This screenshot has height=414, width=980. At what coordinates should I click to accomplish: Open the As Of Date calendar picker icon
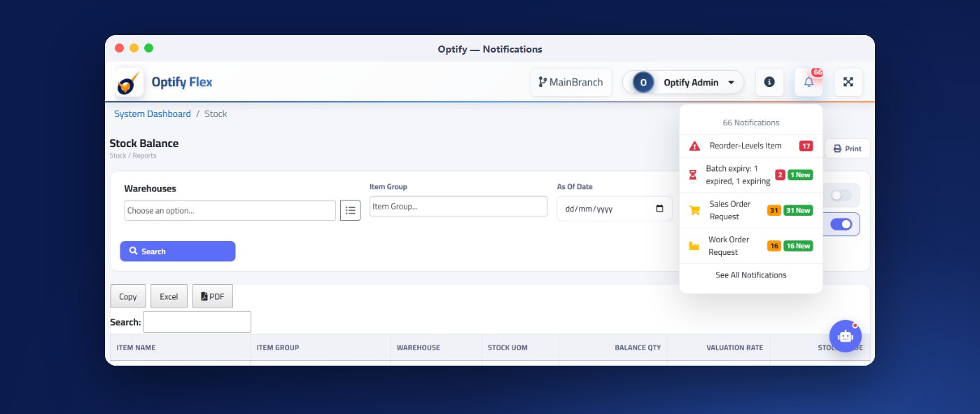pos(659,209)
